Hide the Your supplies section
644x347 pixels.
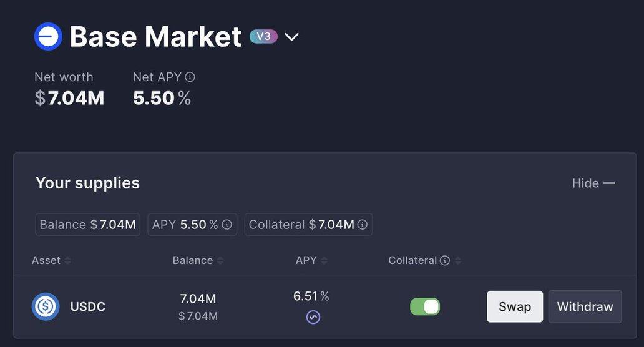click(593, 183)
